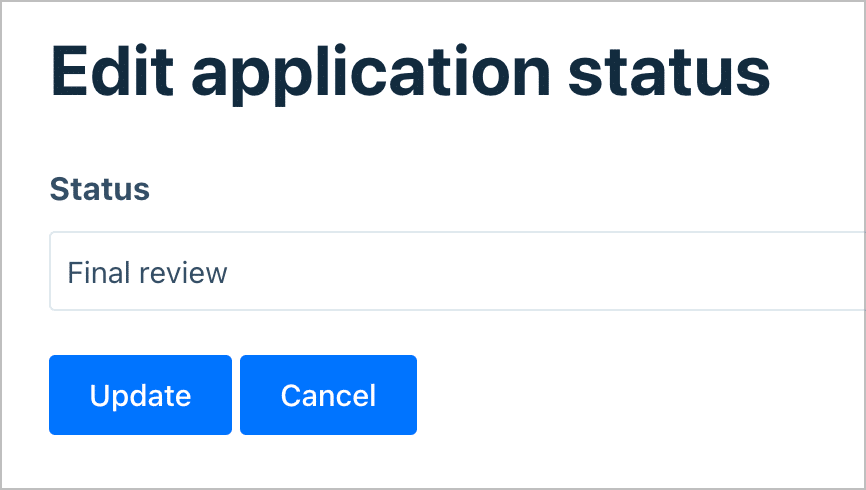Click the Status field label
The height and width of the screenshot is (490, 866).
[100, 188]
